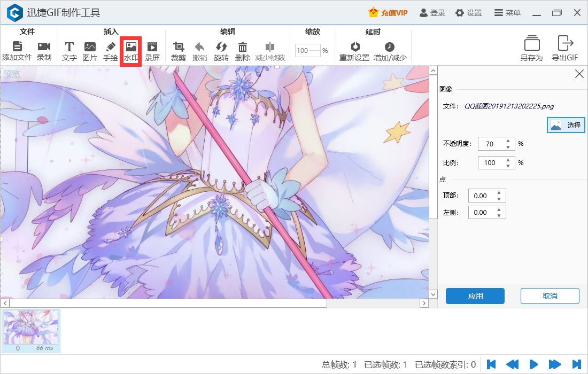Increase 左侧 left value with up arrow

499,209
